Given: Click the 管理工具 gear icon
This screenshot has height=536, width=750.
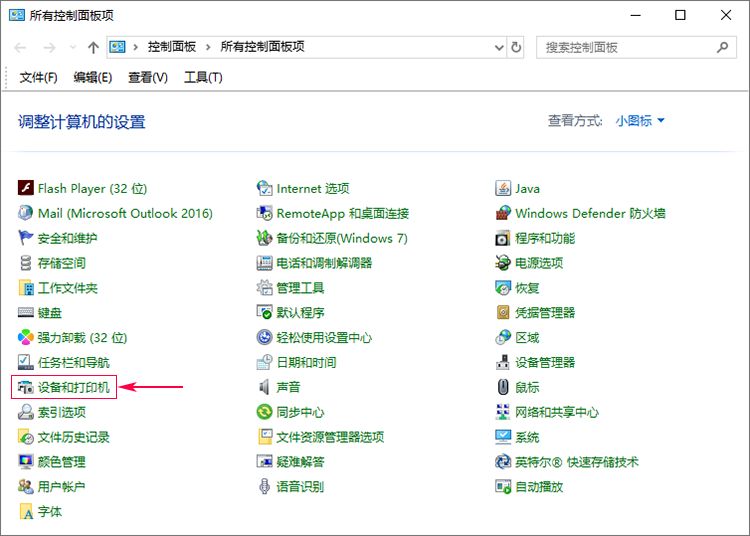Looking at the screenshot, I should [264, 287].
